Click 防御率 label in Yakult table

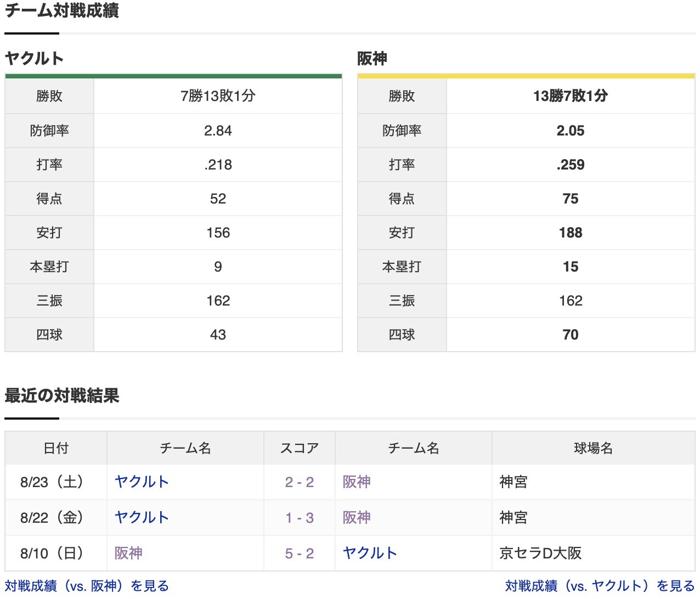coord(49,131)
